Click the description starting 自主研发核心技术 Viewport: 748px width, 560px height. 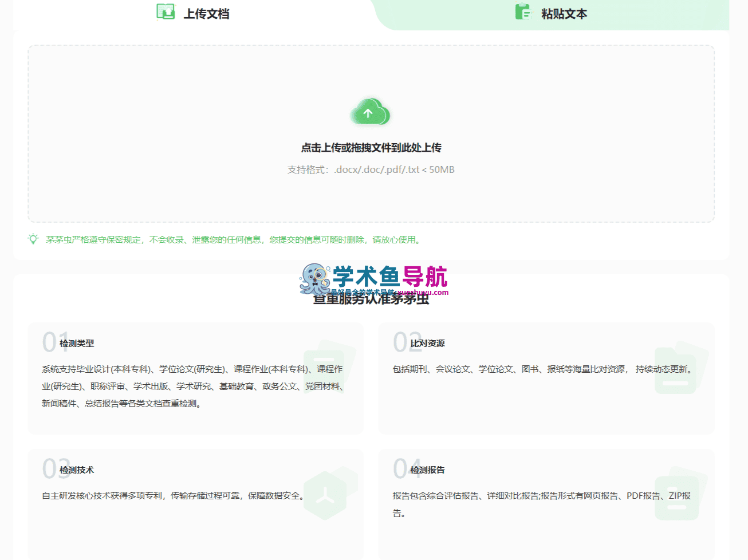click(x=175, y=496)
